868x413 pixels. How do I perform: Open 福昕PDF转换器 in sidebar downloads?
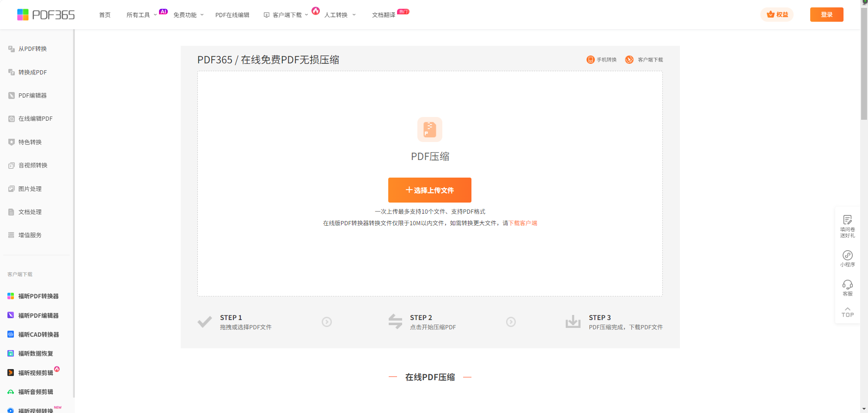(x=38, y=296)
